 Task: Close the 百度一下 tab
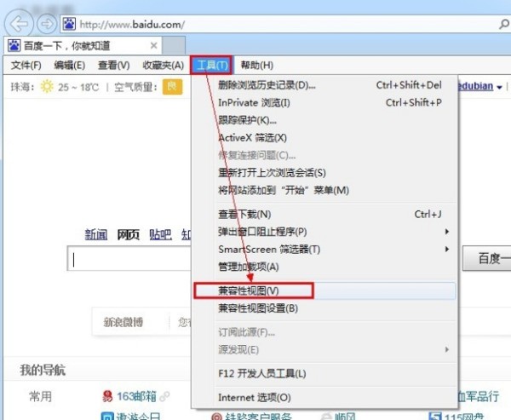153,46
